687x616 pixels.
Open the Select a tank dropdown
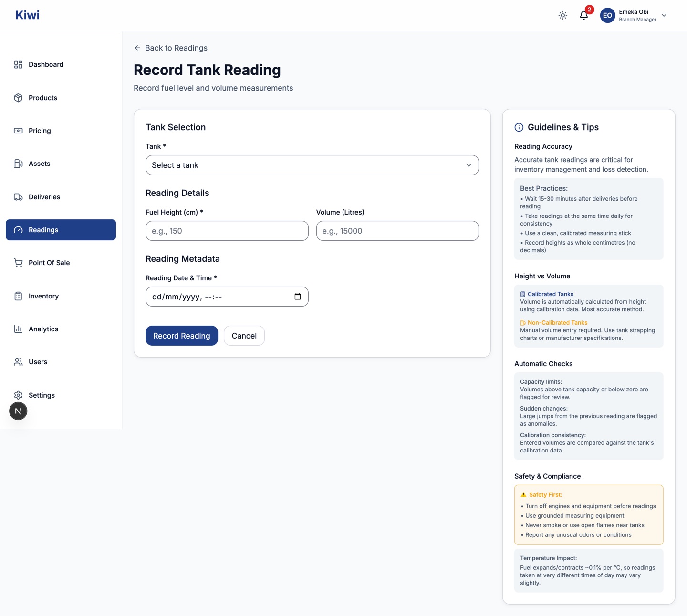(312, 165)
